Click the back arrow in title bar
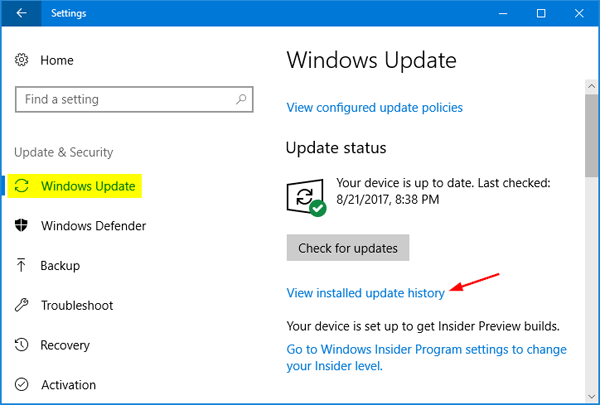 (x=21, y=13)
